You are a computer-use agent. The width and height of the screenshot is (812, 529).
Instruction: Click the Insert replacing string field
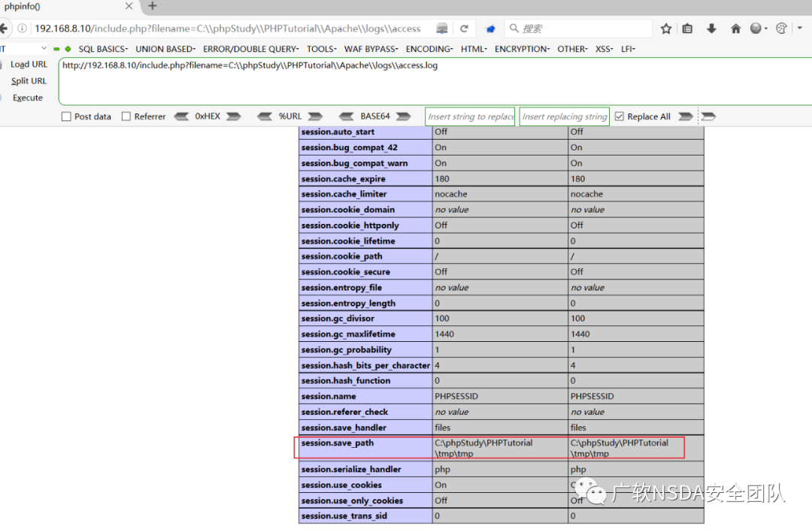565,116
